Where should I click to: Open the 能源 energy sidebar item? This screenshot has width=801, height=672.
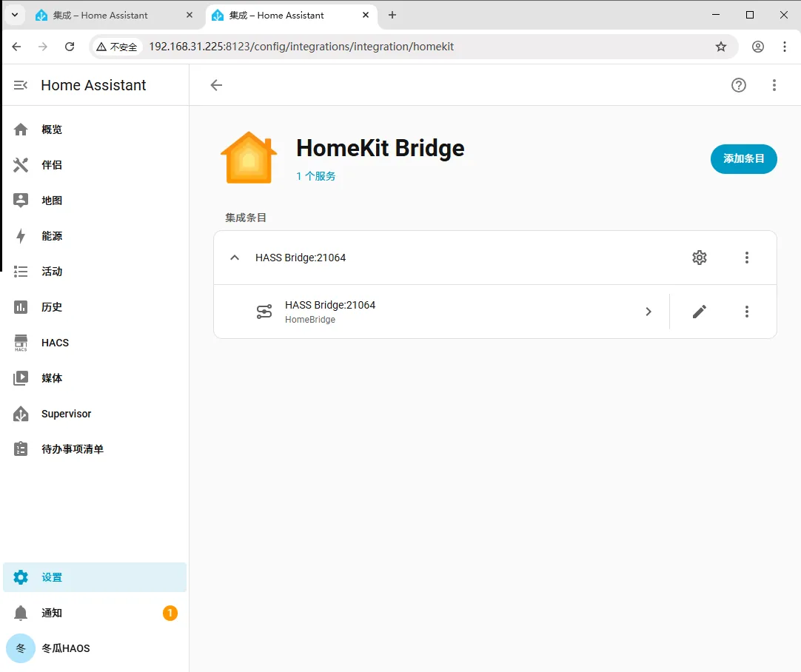(95, 236)
